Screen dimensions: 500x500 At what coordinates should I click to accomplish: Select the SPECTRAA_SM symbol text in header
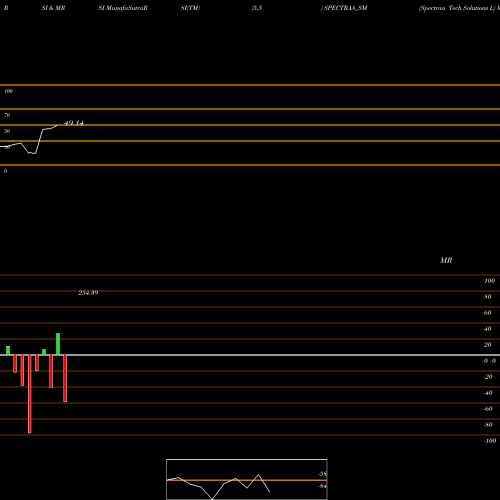(345, 8)
